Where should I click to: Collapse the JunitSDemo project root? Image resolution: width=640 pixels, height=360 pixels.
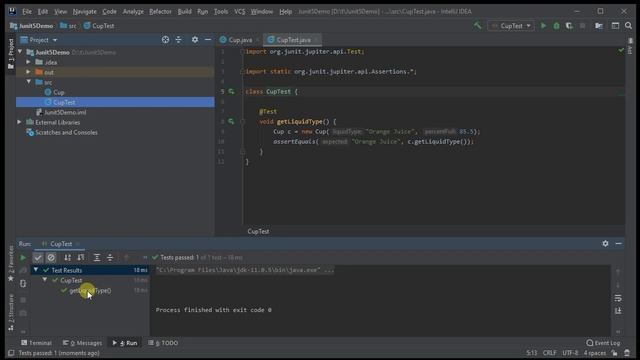tap(20, 52)
